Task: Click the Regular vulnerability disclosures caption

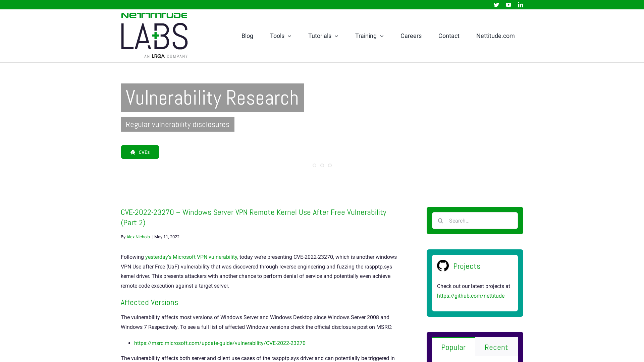Action: [177, 124]
